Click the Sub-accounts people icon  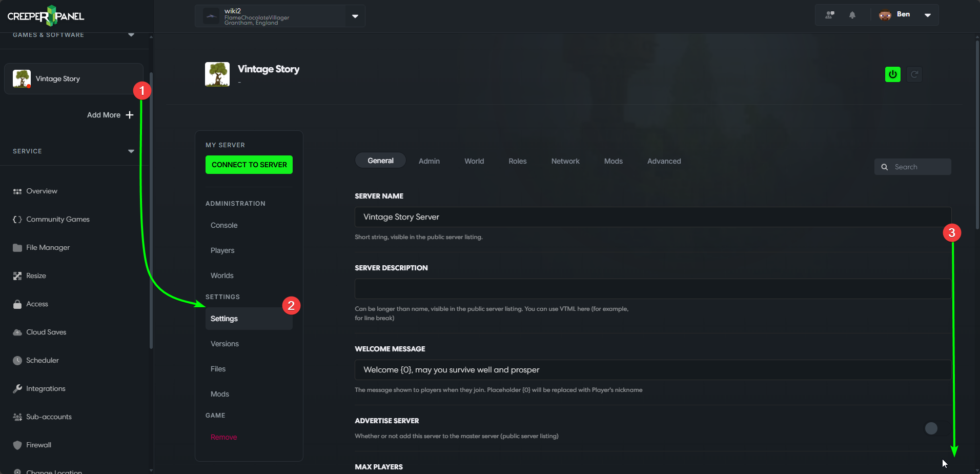pos(17,417)
